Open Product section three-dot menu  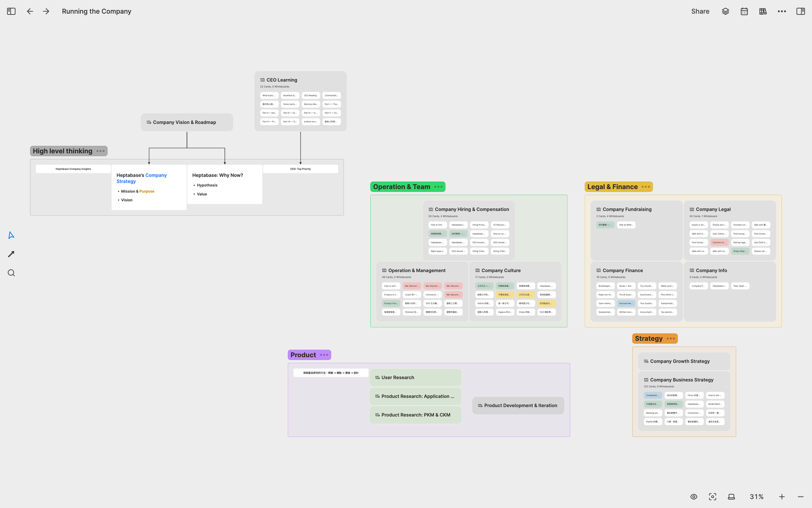[324, 355]
